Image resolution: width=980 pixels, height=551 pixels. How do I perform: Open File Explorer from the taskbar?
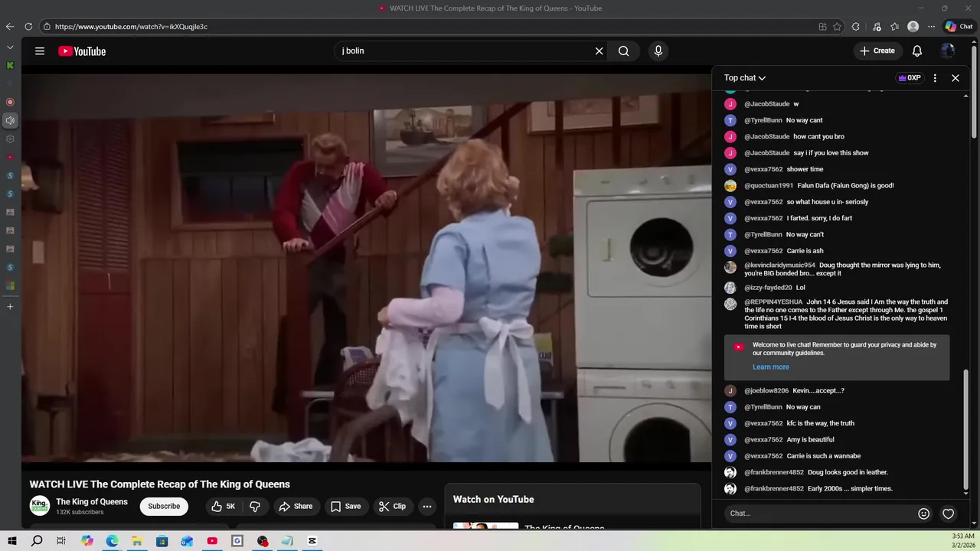click(137, 541)
